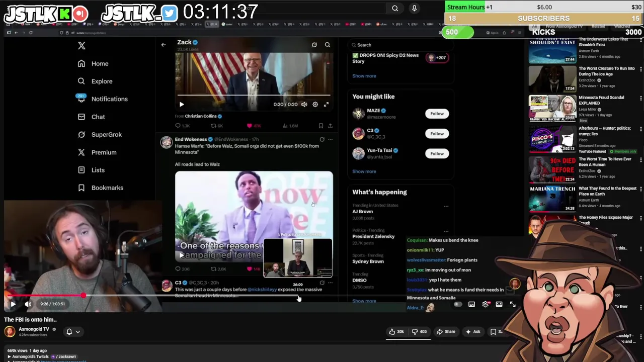The height and width of the screenshot is (362, 644).
Task: Open Home in the X sidebar
Action: (x=93, y=64)
